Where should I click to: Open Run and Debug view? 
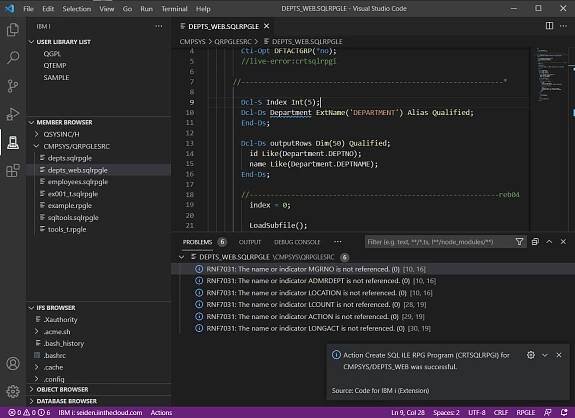(13, 114)
